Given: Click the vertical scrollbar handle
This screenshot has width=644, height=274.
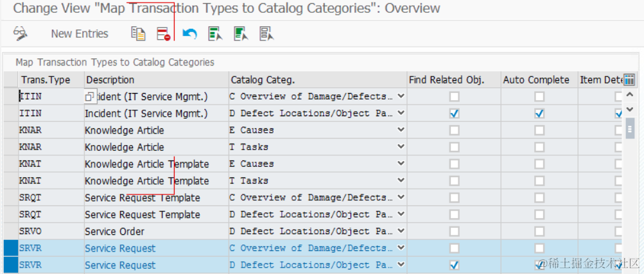Looking at the screenshot, I should click(x=630, y=128).
